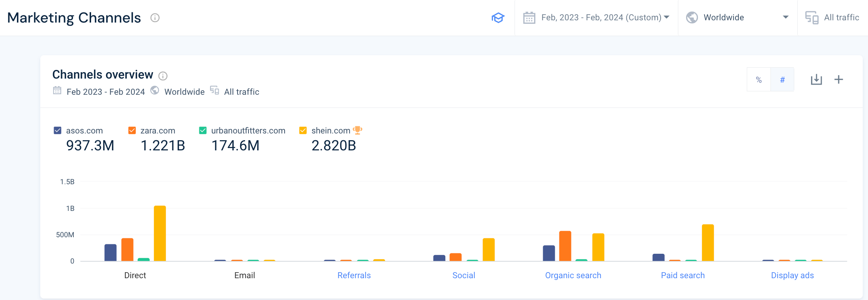Screen dimensions: 868x300
Task: Click shein.com yellow Organic search bar
Action: (x=598, y=247)
